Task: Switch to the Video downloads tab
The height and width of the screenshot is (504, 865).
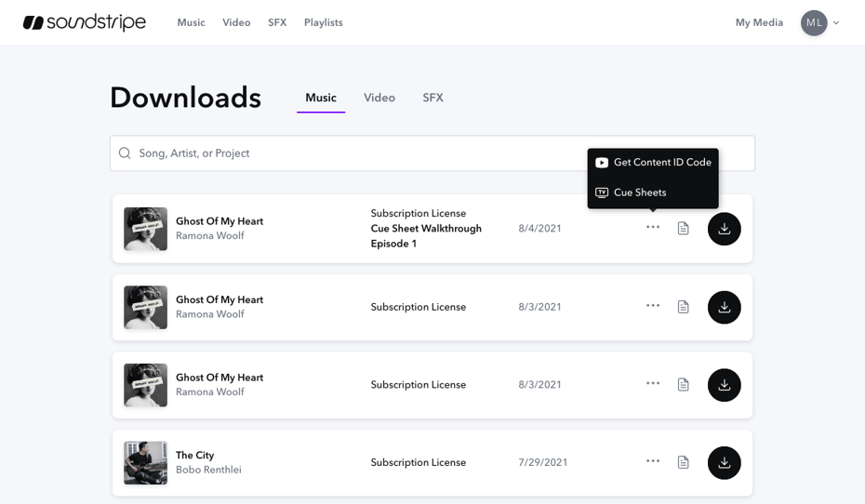Action: [x=379, y=98]
